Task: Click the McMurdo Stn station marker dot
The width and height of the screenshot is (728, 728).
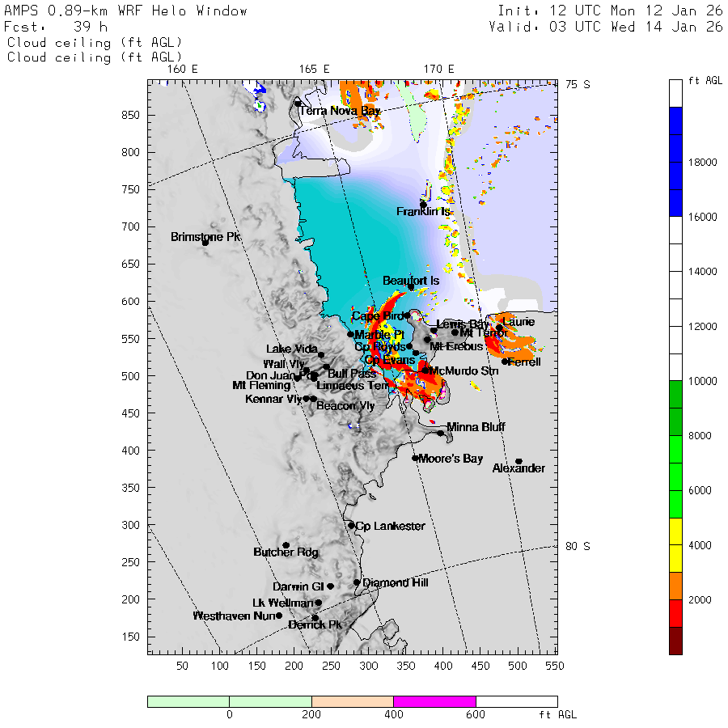Action: pos(425,370)
